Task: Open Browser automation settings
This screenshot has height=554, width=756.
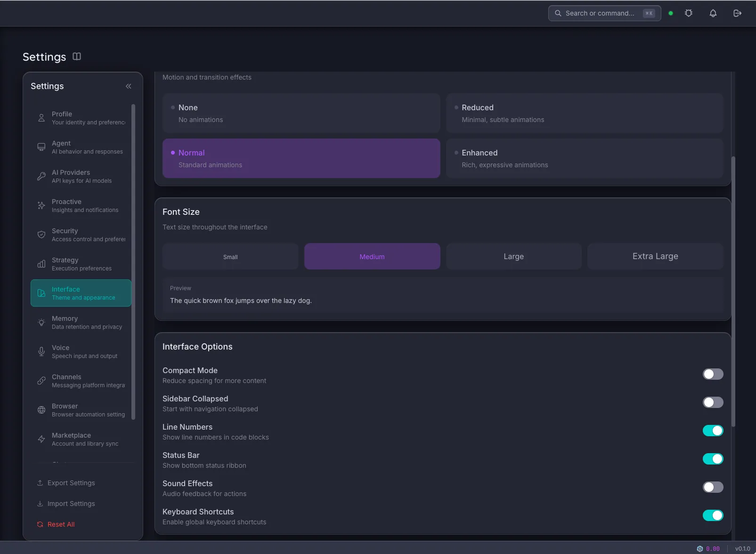Action: [81, 410]
